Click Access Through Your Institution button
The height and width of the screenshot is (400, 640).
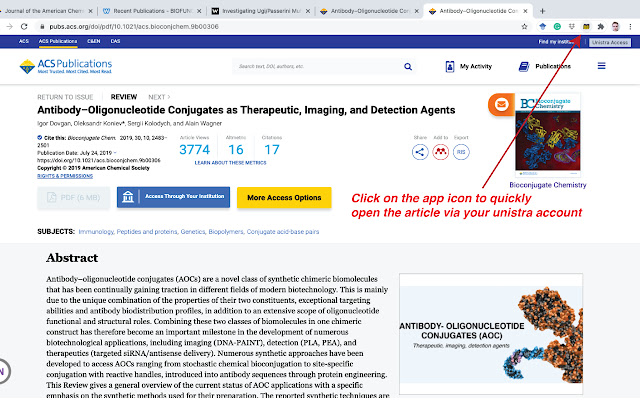tap(173, 197)
